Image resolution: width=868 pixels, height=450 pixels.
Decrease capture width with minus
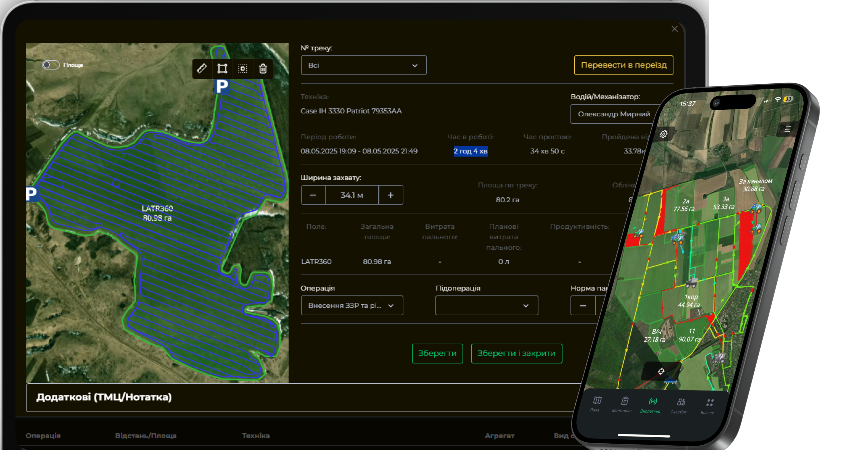(313, 195)
